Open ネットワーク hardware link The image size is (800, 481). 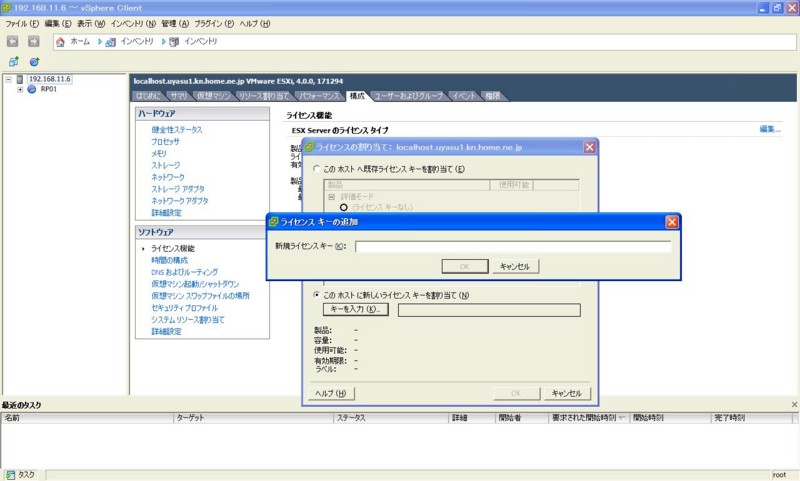click(x=168, y=177)
